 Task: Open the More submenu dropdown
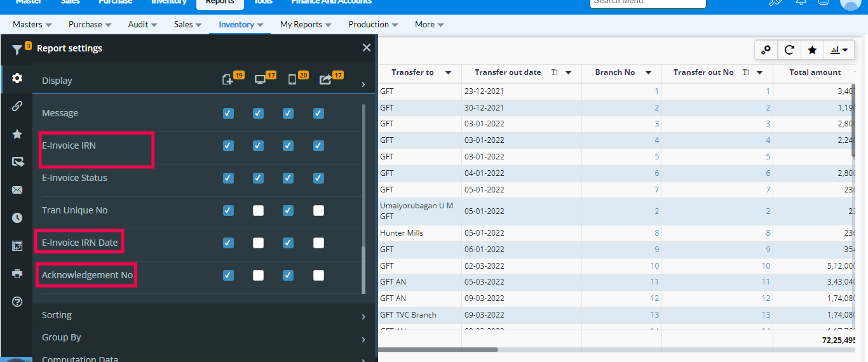coord(430,24)
